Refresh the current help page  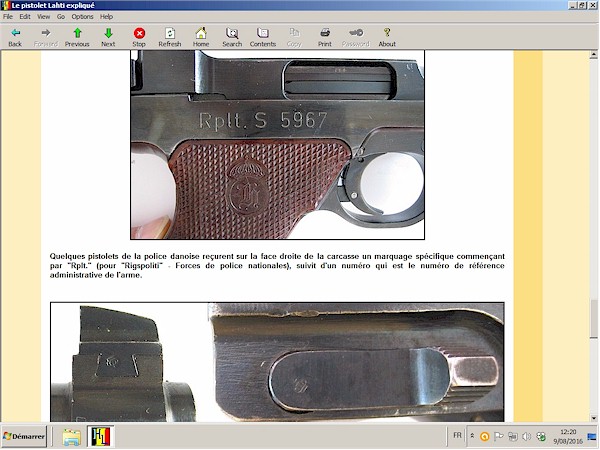[170, 38]
